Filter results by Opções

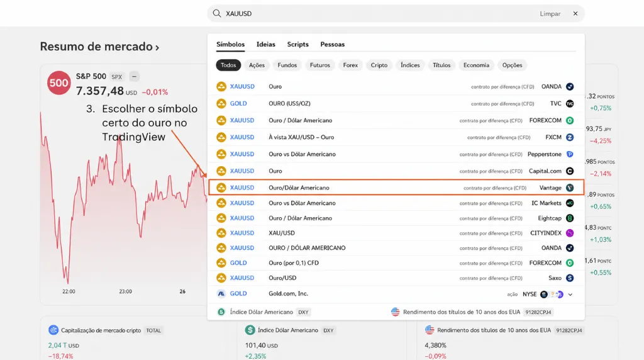coord(512,65)
